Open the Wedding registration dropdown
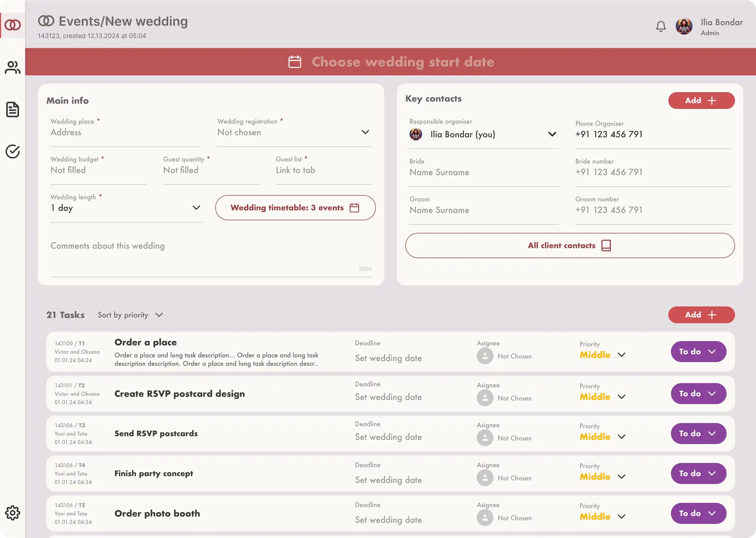This screenshot has height=538, width=756. [x=366, y=132]
